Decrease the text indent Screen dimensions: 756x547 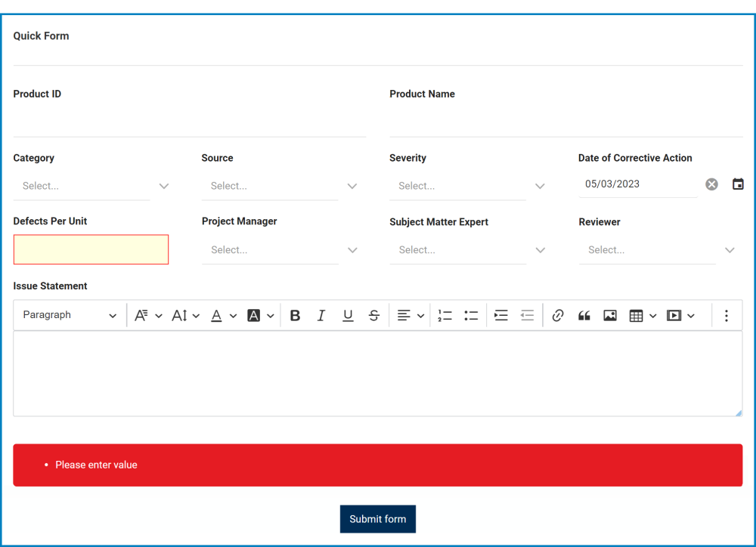click(527, 315)
